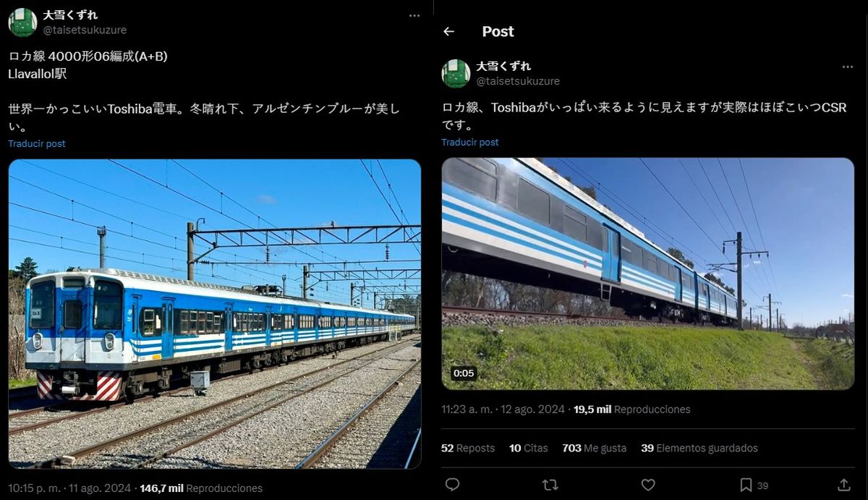Screen dimensions: 868x500
Task: Play the train video on the right
Action: [x=648, y=274]
